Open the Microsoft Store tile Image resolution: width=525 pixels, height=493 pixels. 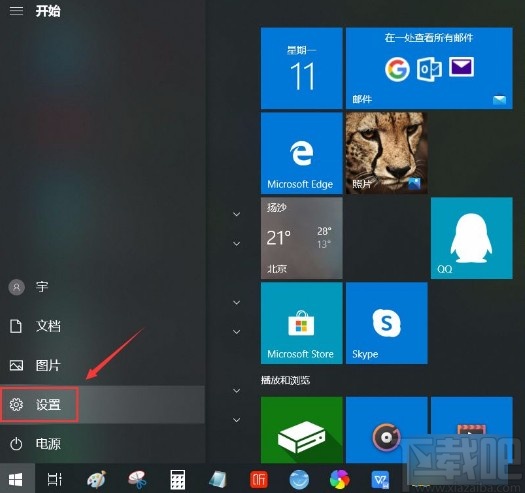301,323
